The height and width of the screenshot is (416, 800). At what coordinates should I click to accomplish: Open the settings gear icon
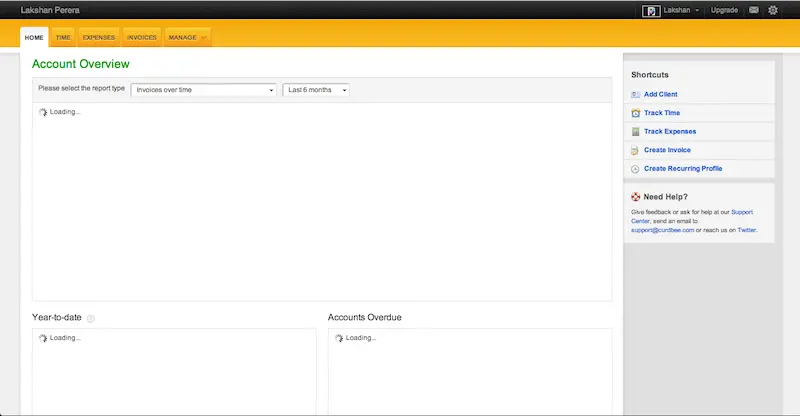coord(773,10)
